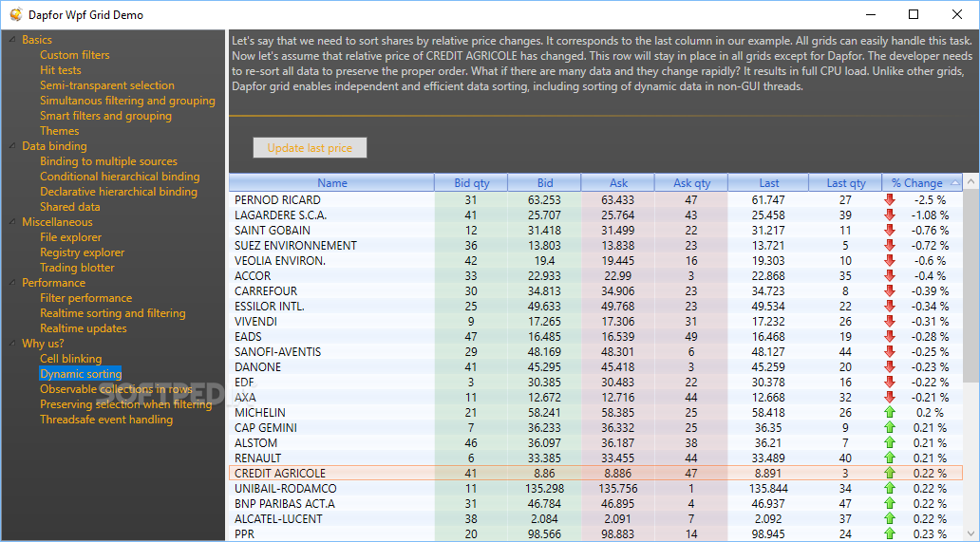This screenshot has height=542, width=980.
Task: Open Filter performance demo
Action: tap(85, 298)
